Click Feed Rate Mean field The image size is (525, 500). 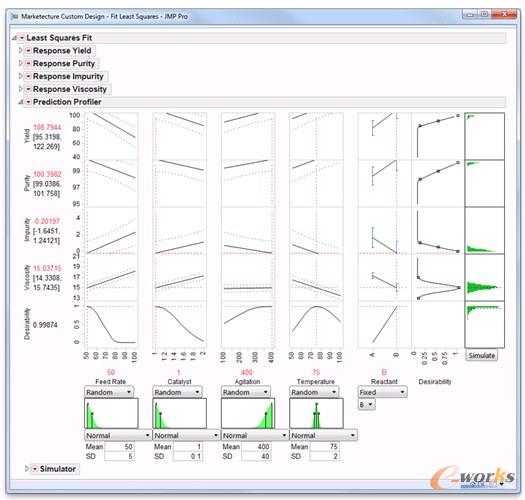click(x=119, y=446)
